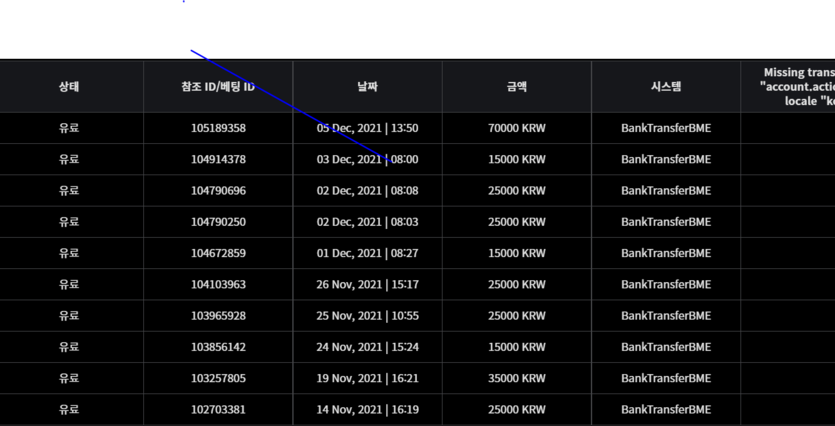Select reference ID 104790696
835x426 pixels.
[x=218, y=191]
